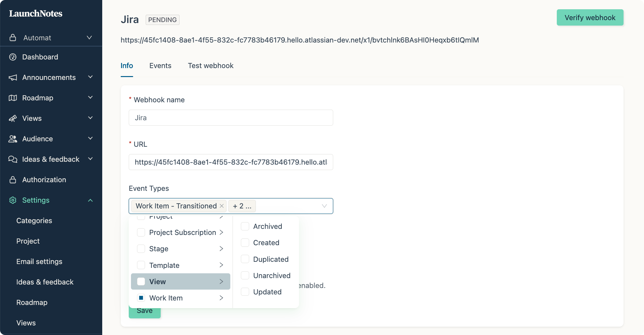This screenshot has height=335, width=644.
Task: Open Email settings page
Action: 39,261
